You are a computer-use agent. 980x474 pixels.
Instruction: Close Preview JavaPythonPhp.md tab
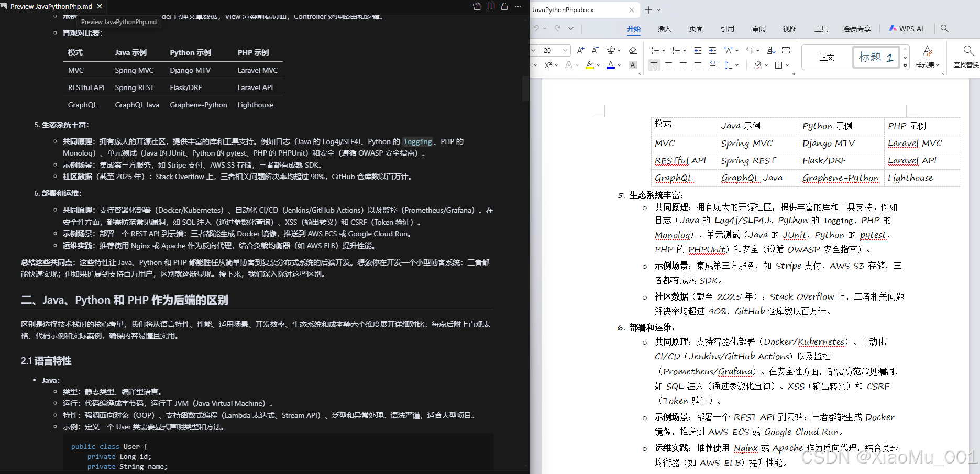point(100,6)
